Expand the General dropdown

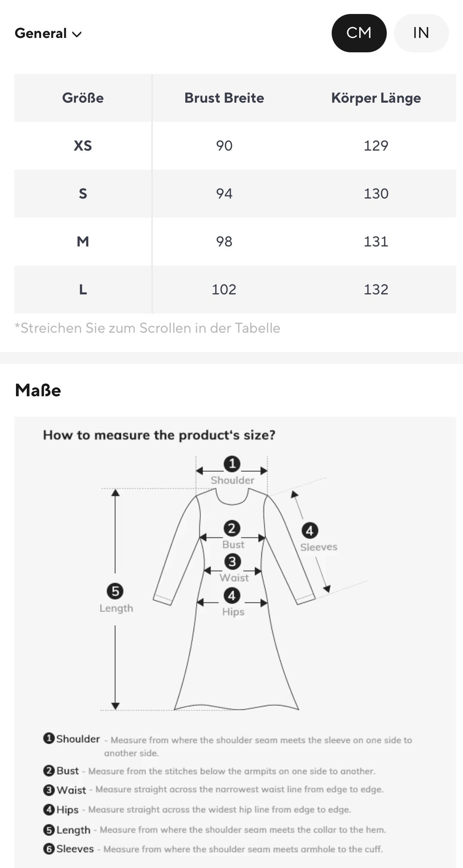[x=48, y=34]
